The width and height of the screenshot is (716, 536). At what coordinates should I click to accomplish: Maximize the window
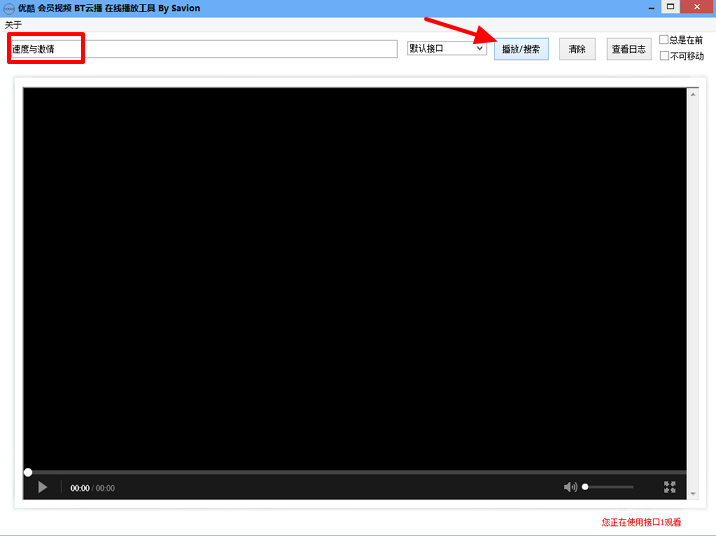pos(670,7)
